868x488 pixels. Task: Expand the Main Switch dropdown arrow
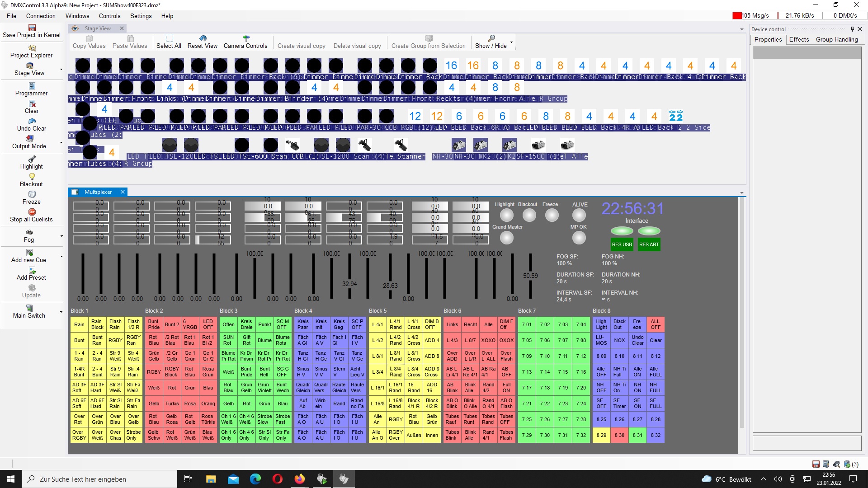pyautogui.click(x=61, y=312)
